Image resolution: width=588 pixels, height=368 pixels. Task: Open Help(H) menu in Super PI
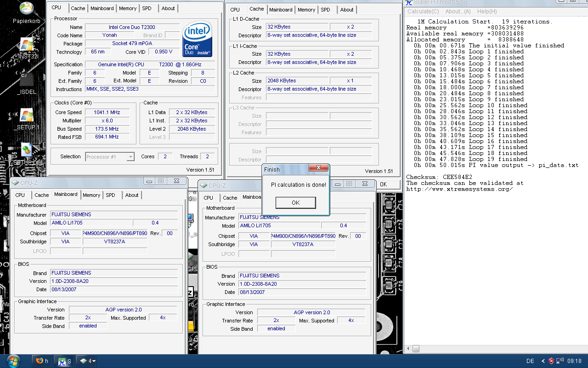pyautogui.click(x=487, y=11)
